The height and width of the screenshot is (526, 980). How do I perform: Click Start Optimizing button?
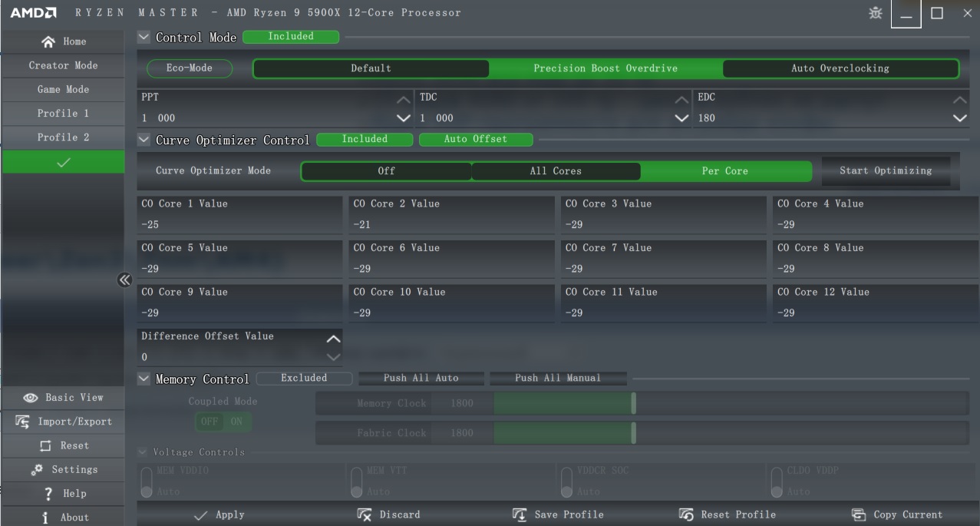[x=886, y=170]
